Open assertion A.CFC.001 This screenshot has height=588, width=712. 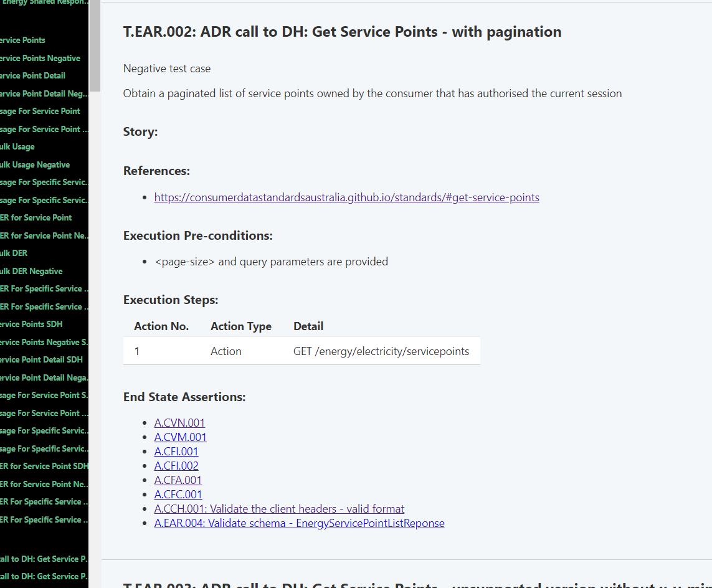tap(178, 494)
